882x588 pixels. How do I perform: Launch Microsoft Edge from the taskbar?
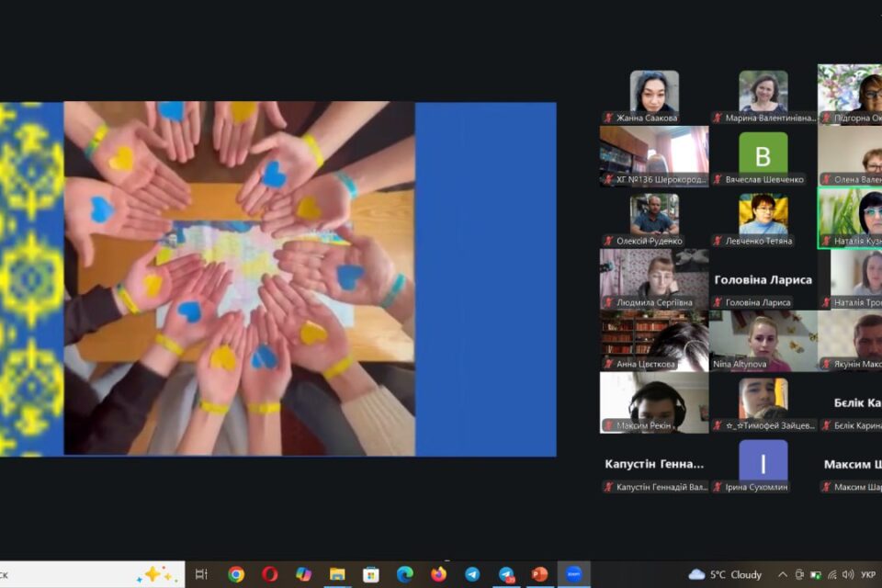tap(404, 574)
